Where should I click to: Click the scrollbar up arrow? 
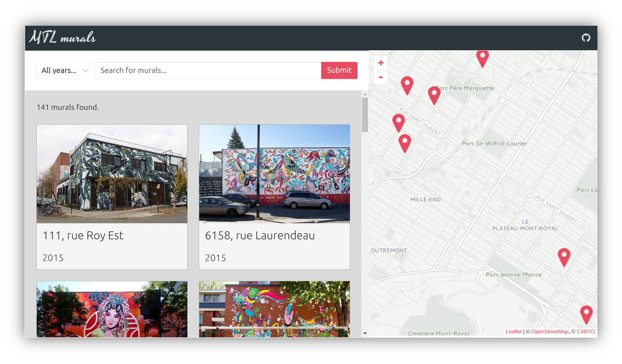[365, 94]
